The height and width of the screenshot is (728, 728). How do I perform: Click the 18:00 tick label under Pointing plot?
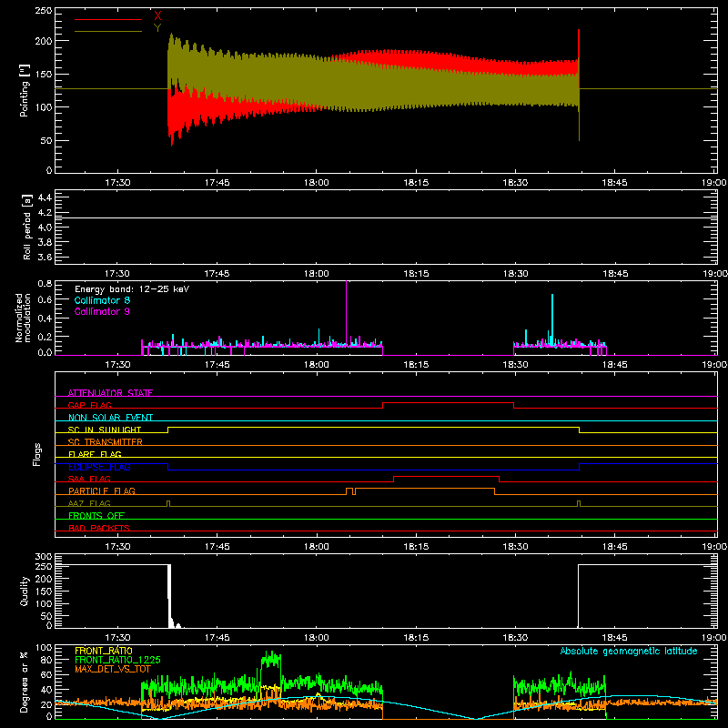316,183
